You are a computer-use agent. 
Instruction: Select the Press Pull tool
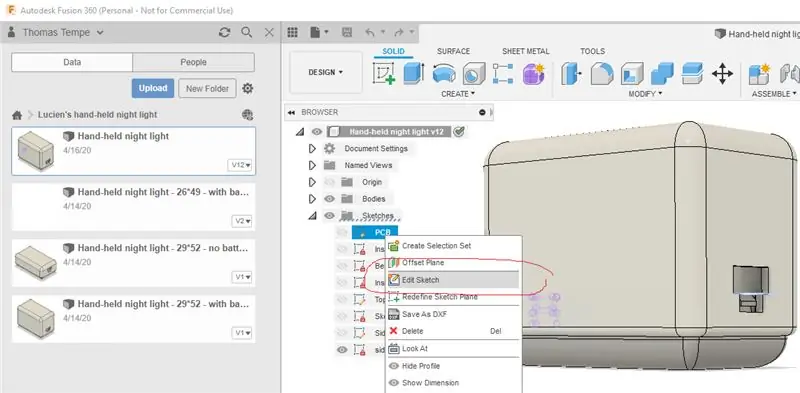(x=572, y=73)
